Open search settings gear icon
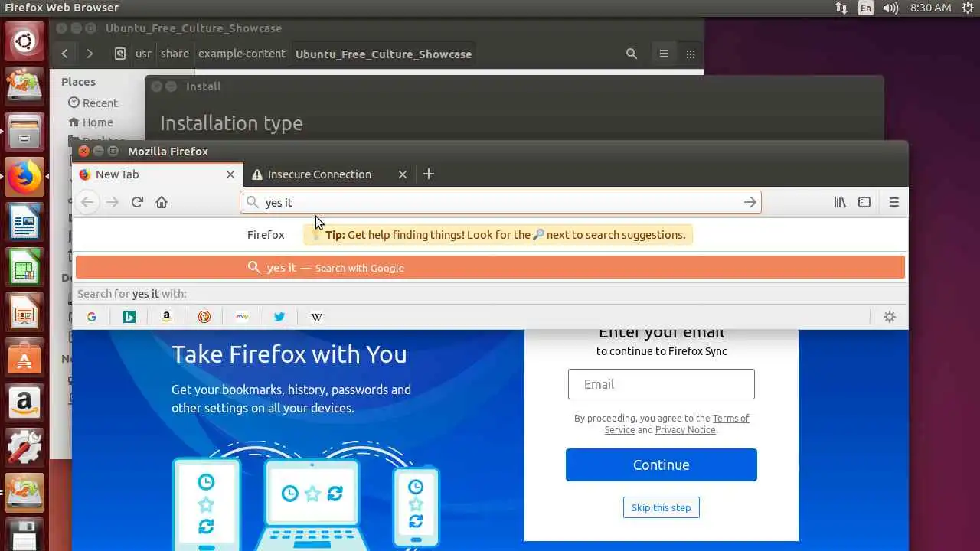Viewport: 980px width, 551px height. [x=890, y=317]
